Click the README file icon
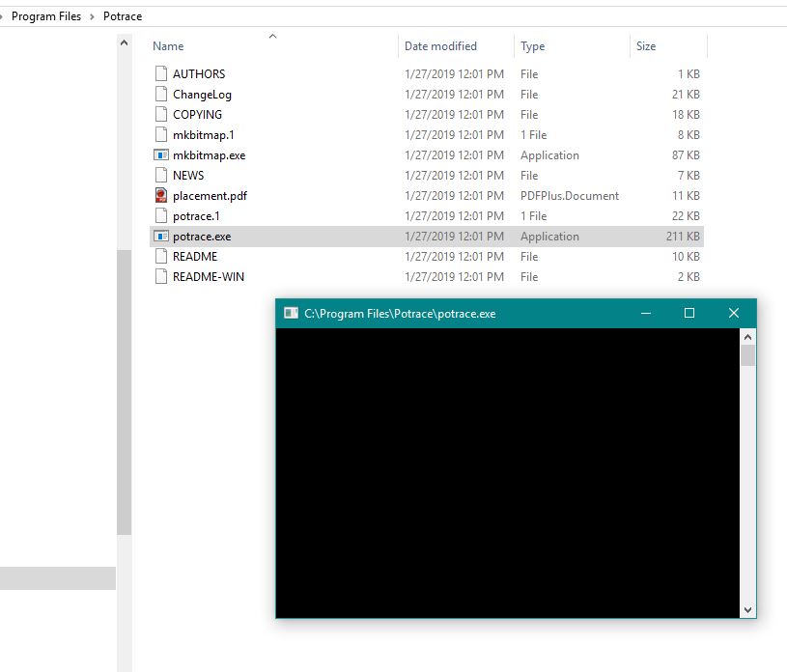The width and height of the screenshot is (787, 672). (x=161, y=257)
